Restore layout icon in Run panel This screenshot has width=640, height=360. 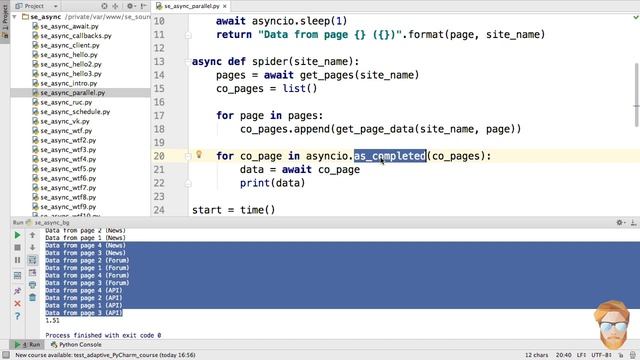pos(17,276)
